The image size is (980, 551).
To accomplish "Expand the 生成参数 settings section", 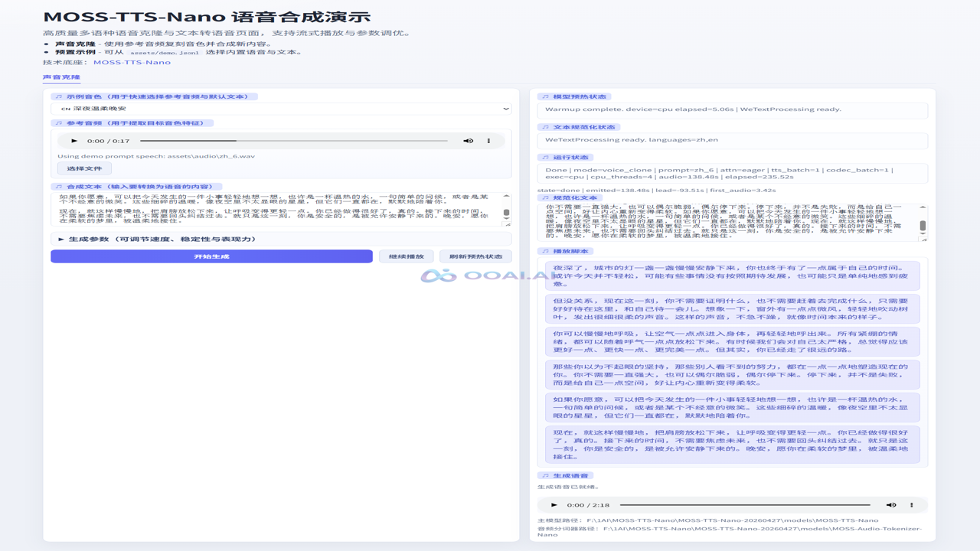I will (x=281, y=239).
